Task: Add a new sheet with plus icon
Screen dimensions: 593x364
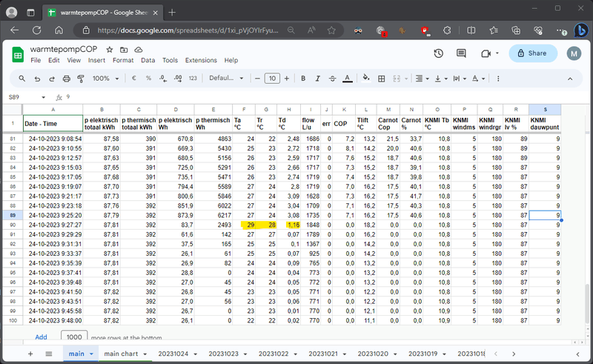Action: 30,354
